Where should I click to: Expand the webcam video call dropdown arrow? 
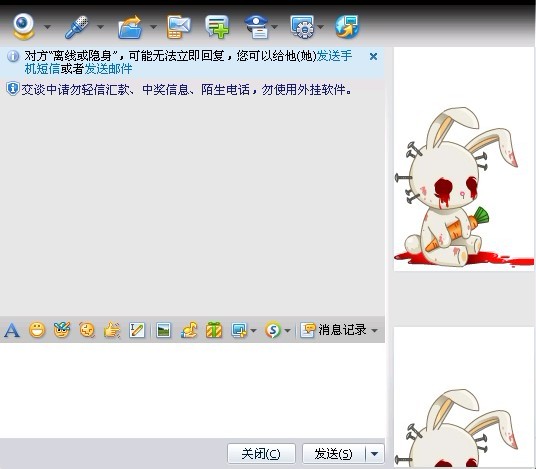coord(48,27)
